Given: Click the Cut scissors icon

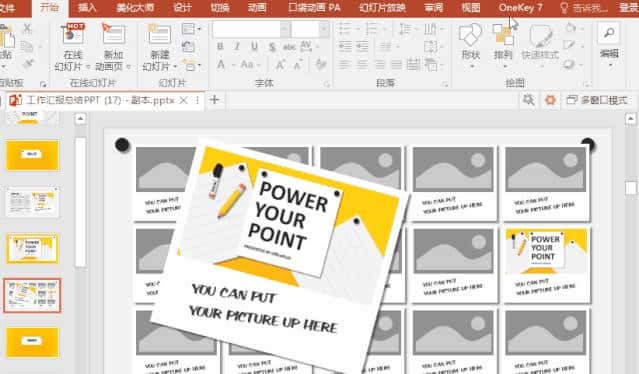Looking at the screenshot, I should click(27, 29).
